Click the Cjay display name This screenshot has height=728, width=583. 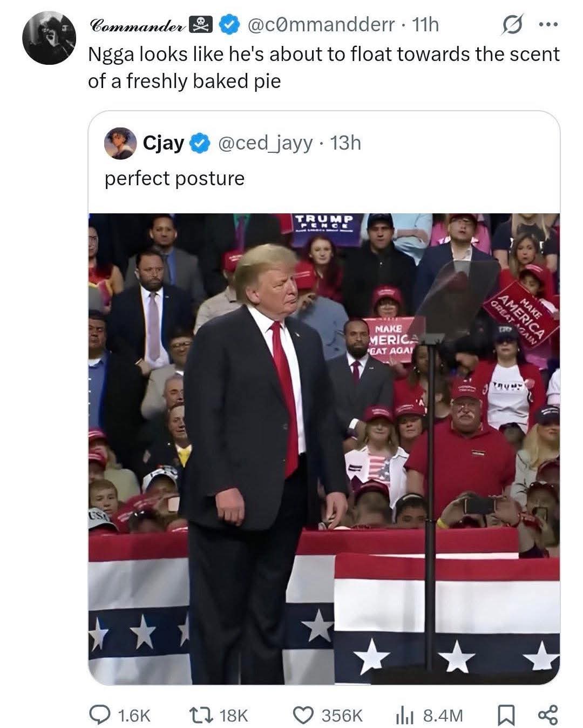tap(163, 143)
